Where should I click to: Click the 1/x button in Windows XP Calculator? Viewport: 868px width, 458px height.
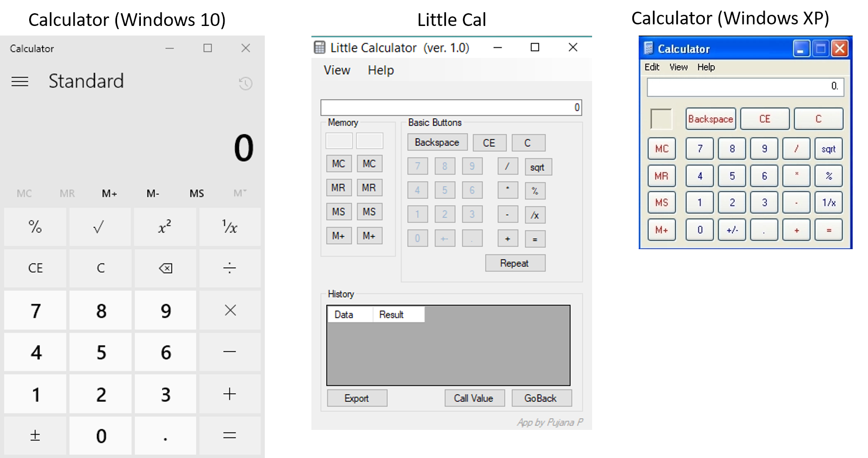[829, 202]
